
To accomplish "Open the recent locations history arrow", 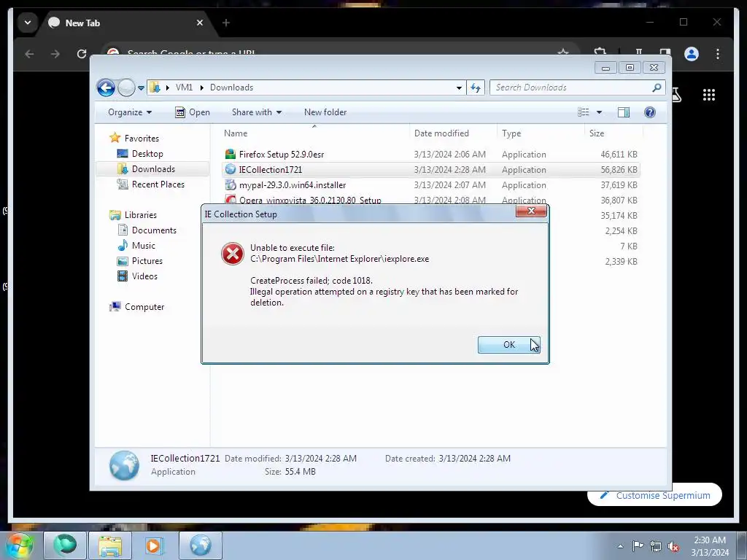I will click(x=141, y=87).
